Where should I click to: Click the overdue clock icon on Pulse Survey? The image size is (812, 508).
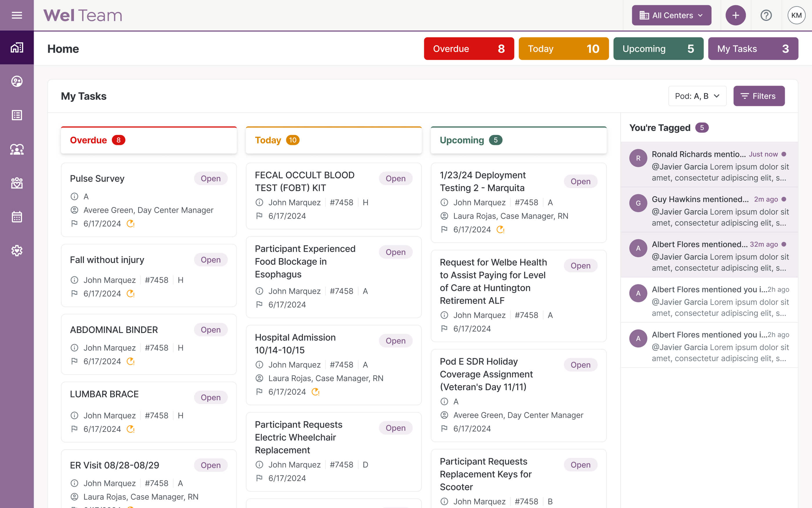click(130, 224)
